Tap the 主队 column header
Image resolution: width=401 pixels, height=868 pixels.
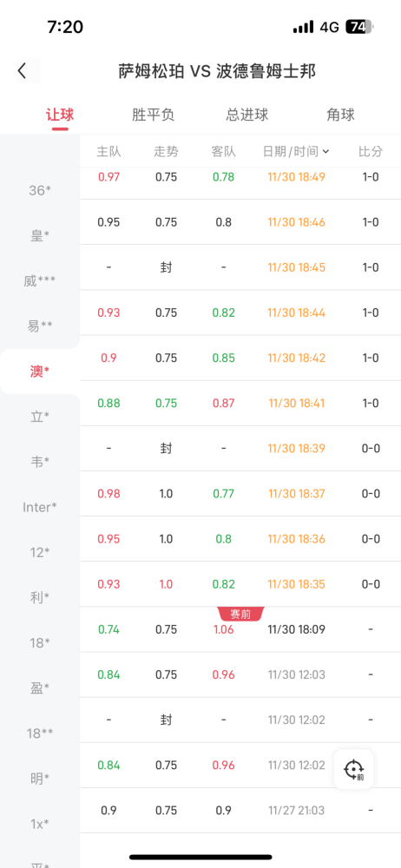(108, 152)
